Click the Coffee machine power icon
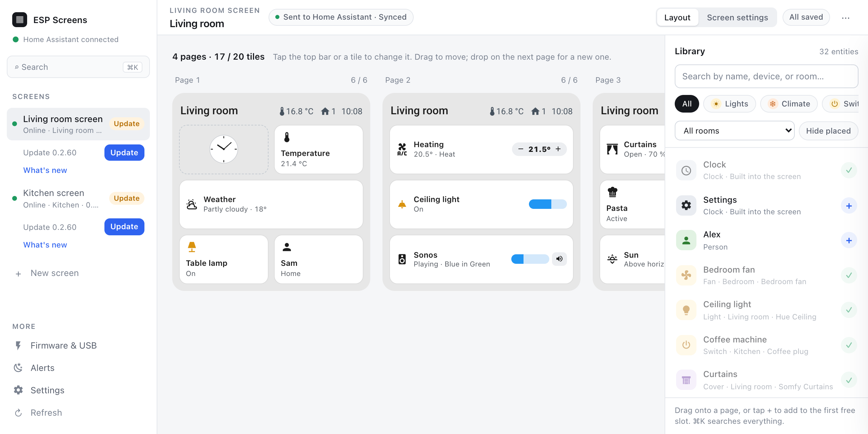Image resolution: width=868 pixels, height=434 pixels. (686, 345)
